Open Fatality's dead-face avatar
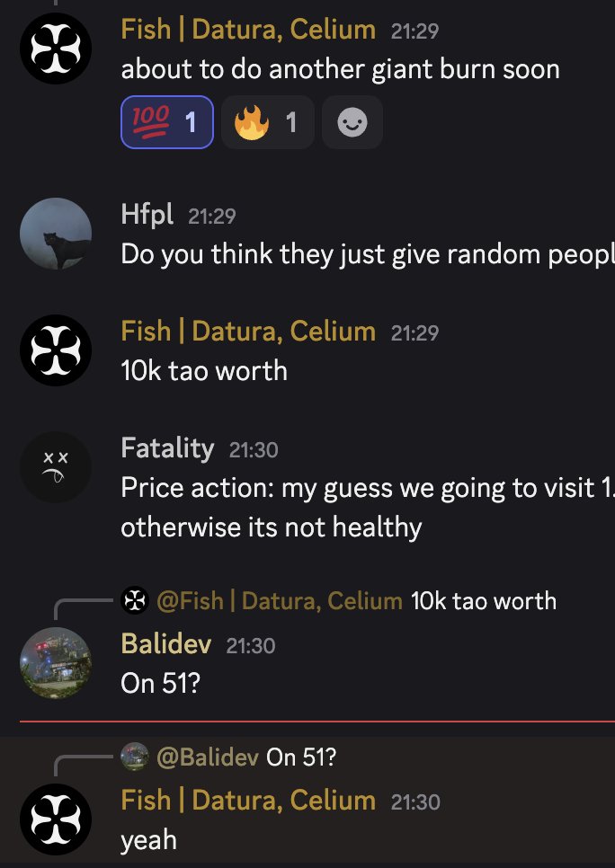The width and height of the screenshot is (615, 868). (56, 467)
